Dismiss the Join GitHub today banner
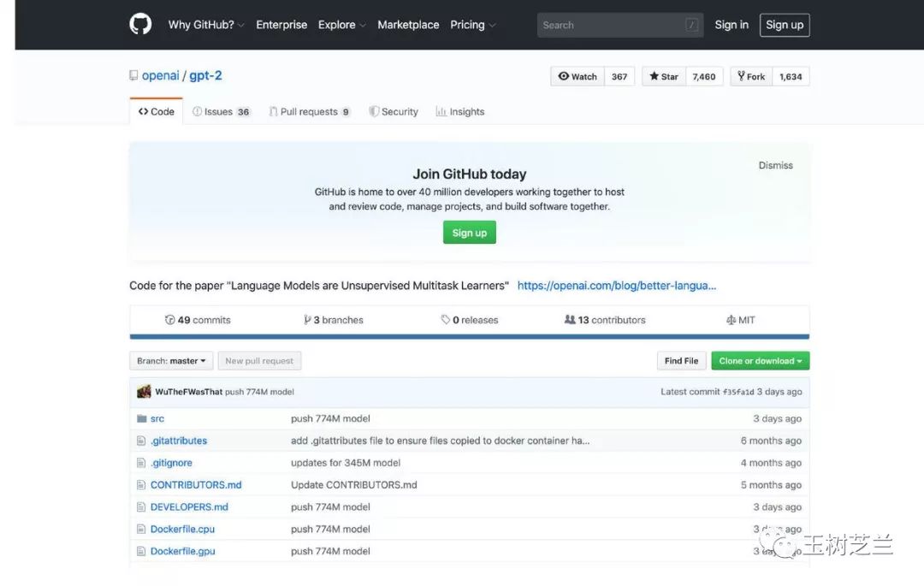This screenshot has width=924, height=586. [x=775, y=165]
